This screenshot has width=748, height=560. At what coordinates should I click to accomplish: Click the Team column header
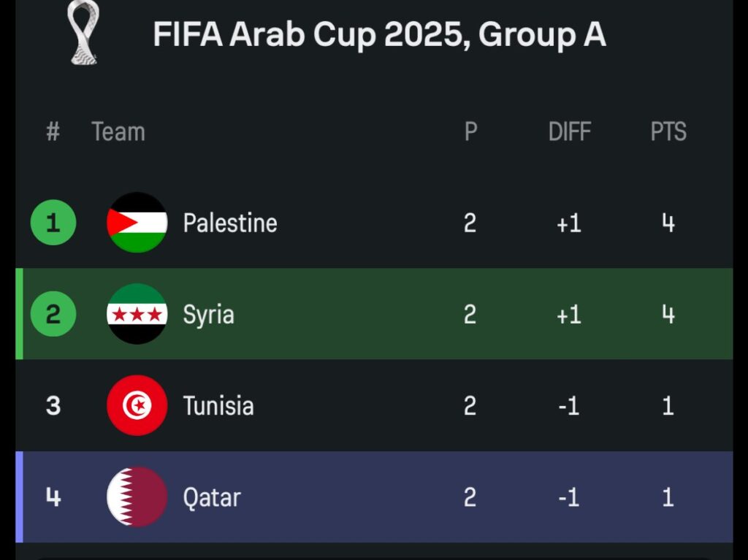pos(118,132)
